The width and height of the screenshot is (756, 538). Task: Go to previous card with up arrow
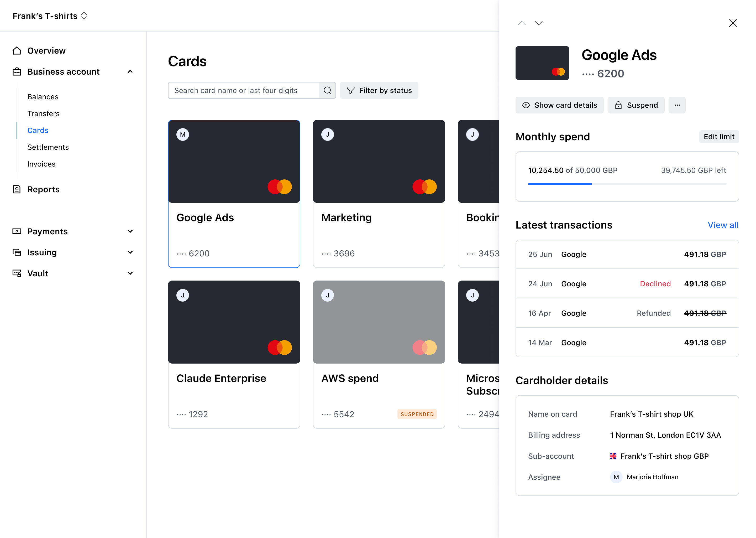tap(522, 23)
